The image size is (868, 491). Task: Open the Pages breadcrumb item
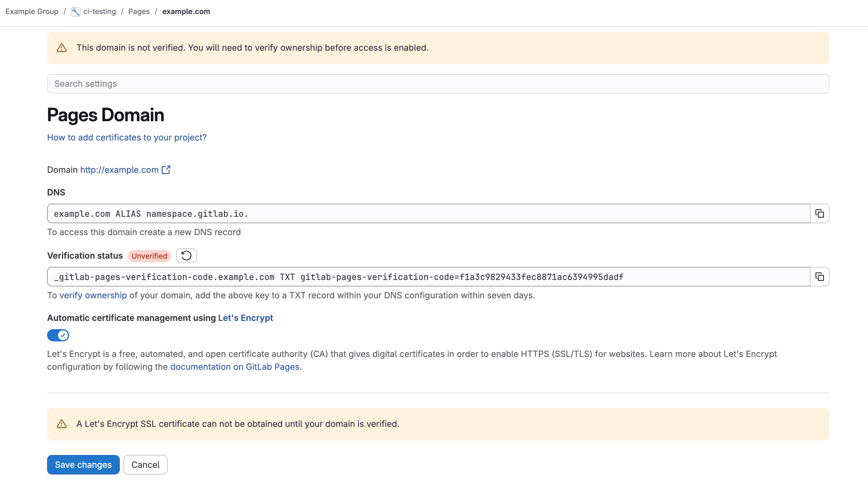point(139,11)
